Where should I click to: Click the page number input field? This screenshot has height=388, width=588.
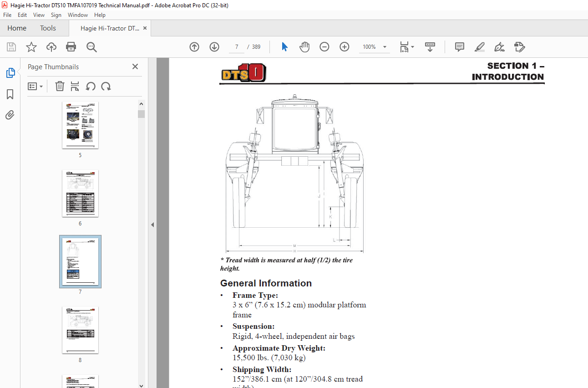point(237,47)
